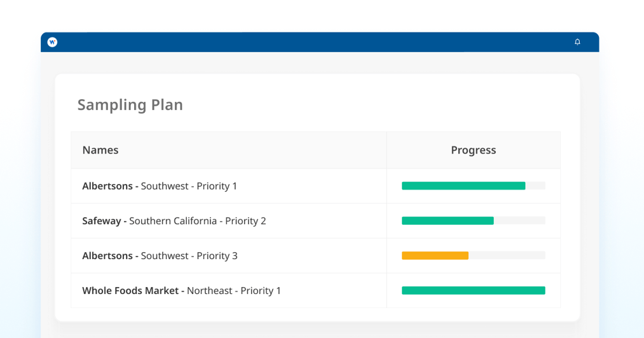The height and width of the screenshot is (338, 644).
Task: Click unfilled end of Safeway progress bar
Action: [x=519, y=221]
